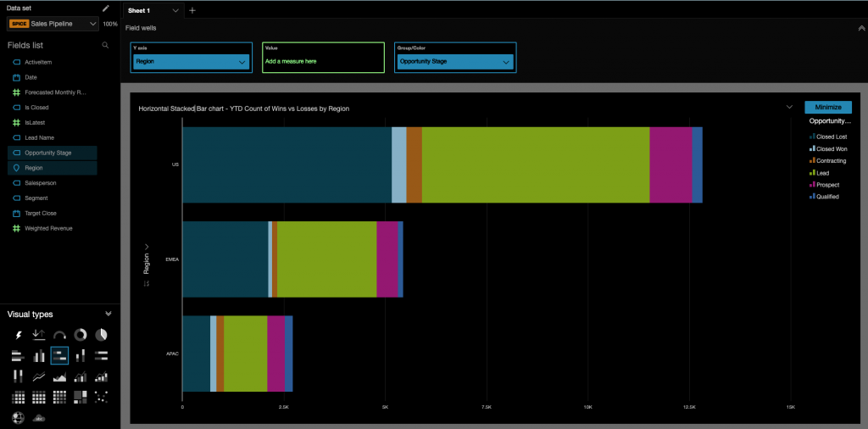Viewport: 868px width, 429px height.
Task: Click the edit data set pencil icon
Action: point(106,8)
